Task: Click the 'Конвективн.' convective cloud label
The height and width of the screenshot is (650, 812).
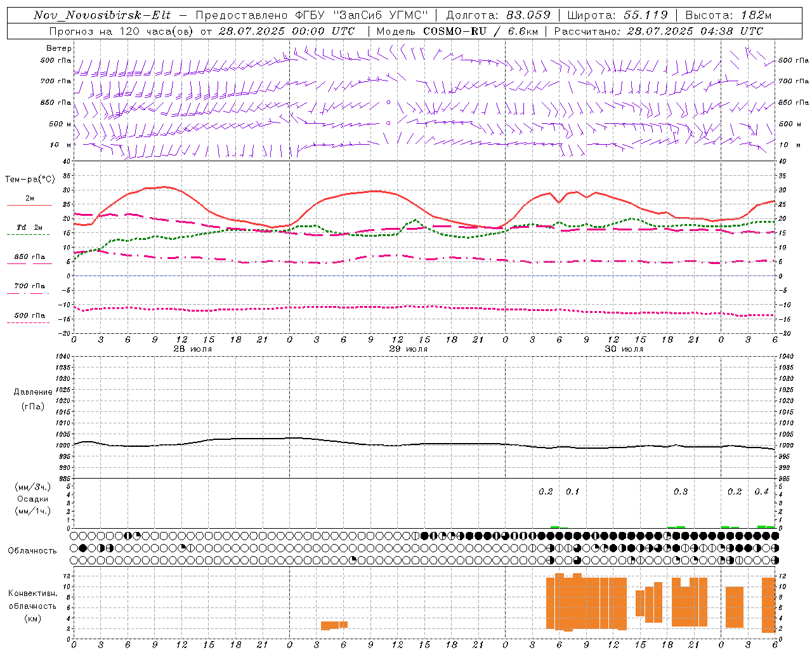Action: [32, 594]
